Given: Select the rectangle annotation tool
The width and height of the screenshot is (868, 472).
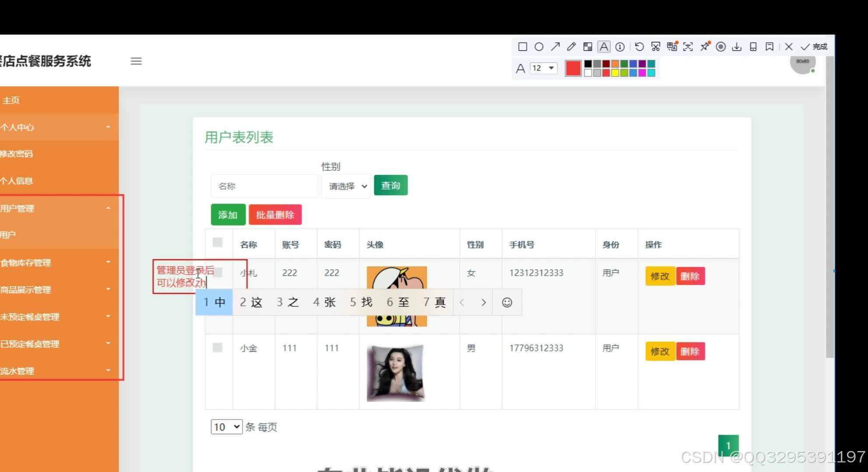Looking at the screenshot, I should coord(522,47).
